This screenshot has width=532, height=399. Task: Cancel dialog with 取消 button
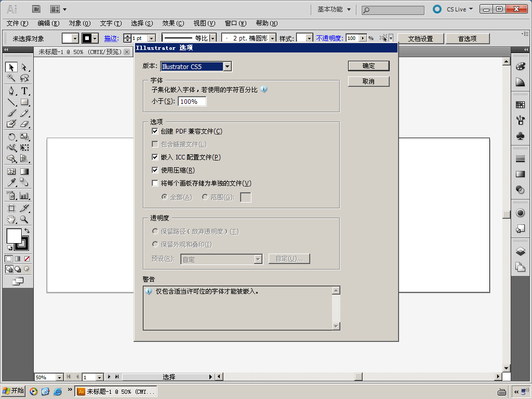[368, 82]
